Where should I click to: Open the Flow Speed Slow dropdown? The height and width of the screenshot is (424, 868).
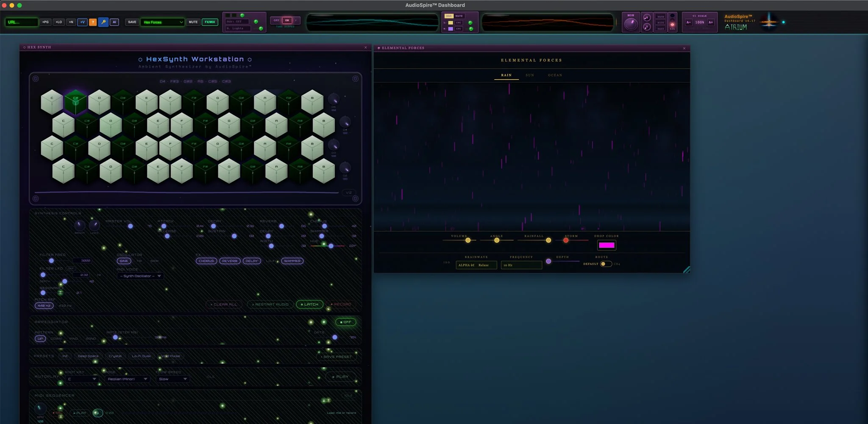(x=172, y=379)
